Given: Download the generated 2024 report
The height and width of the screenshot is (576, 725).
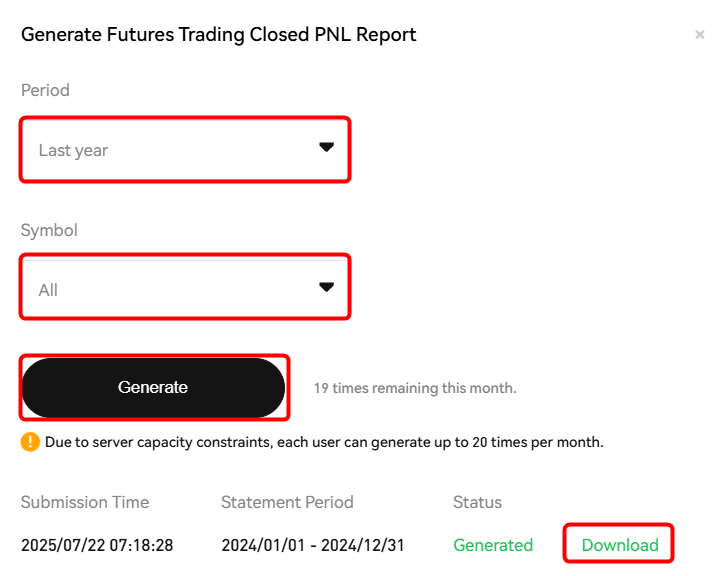Looking at the screenshot, I should 620,545.
